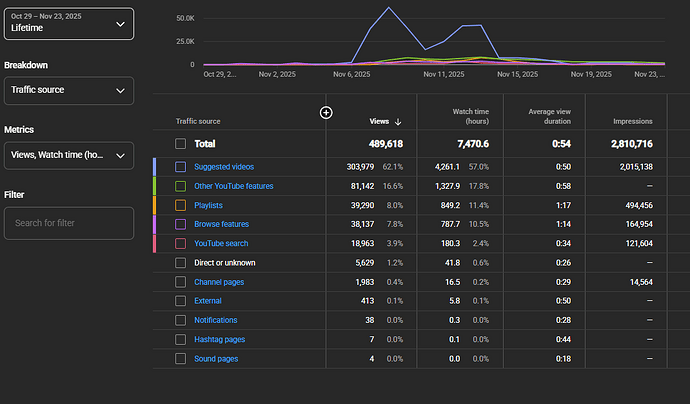Tick the Playlists row checkbox

point(181,205)
